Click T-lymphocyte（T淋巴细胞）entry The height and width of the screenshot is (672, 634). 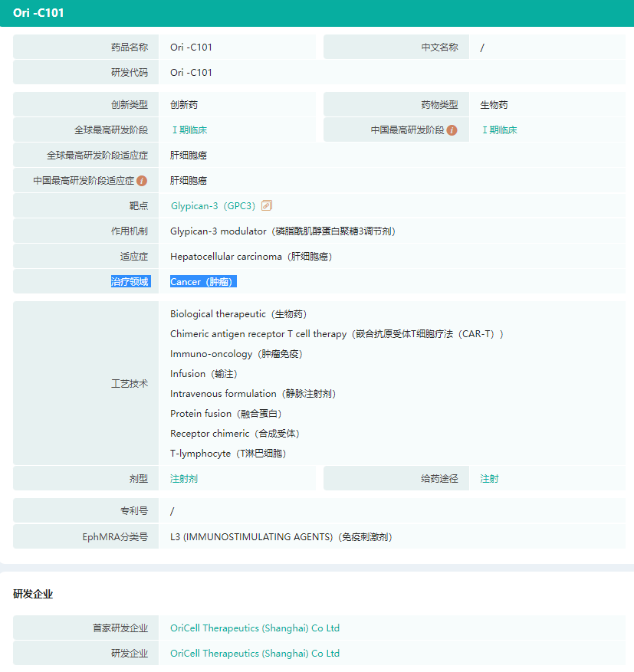[228, 454]
